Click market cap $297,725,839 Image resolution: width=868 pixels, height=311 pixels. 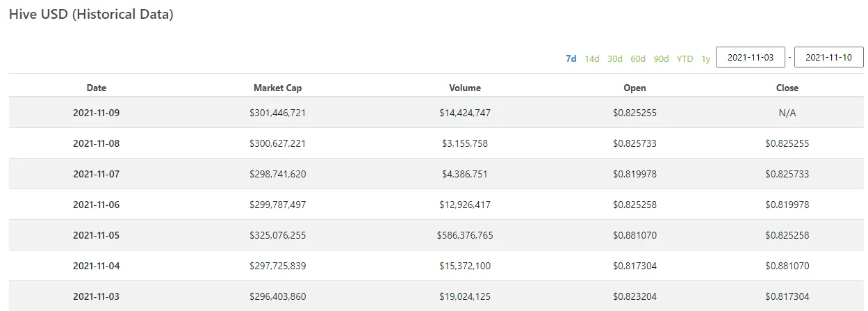(277, 266)
